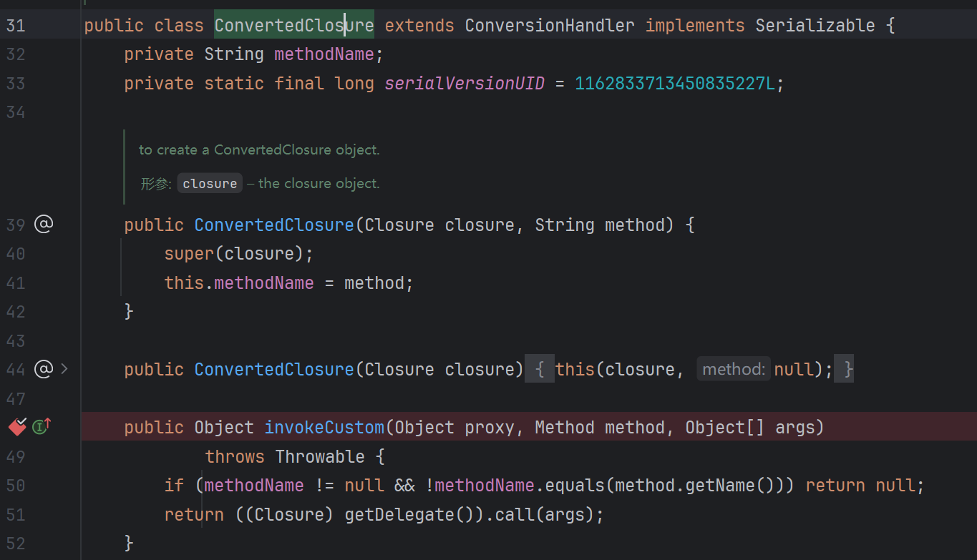Toggle a breakpoint at line number 41
The height and width of the screenshot is (560, 977).
[x=16, y=283]
